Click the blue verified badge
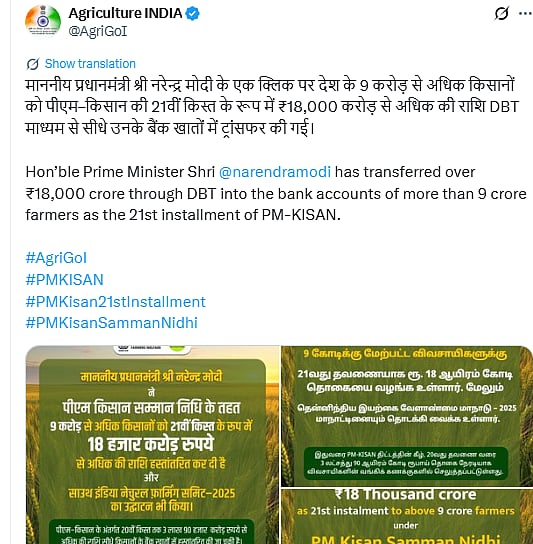 click(193, 14)
